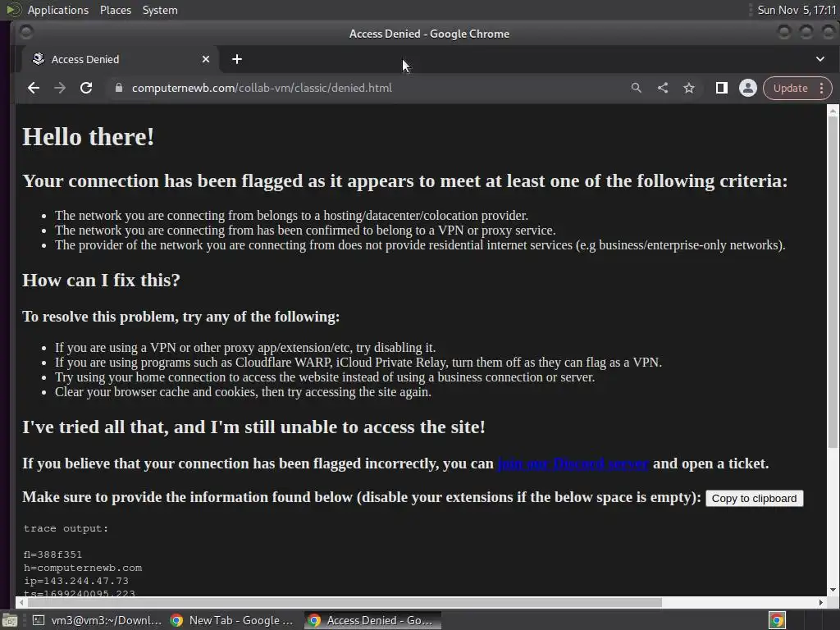Share this page using the share icon

(x=663, y=88)
